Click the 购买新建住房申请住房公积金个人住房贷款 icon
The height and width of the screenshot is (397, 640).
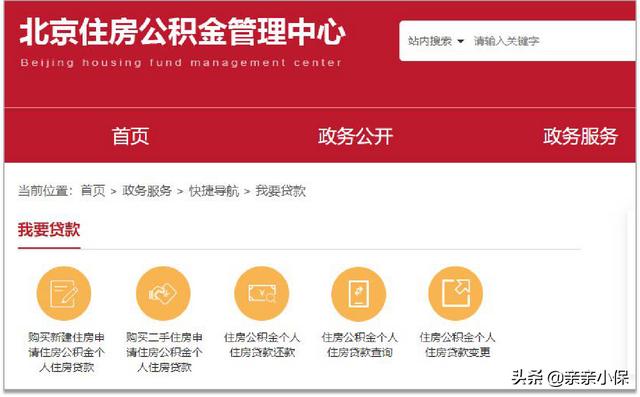pos(64,293)
